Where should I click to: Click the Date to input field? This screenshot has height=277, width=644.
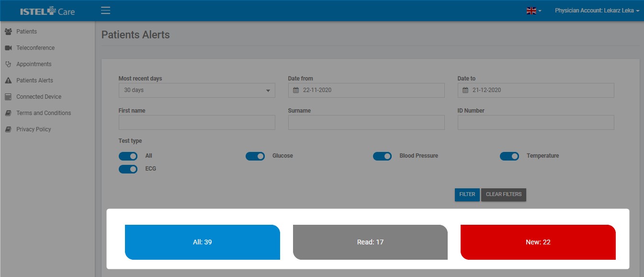[x=536, y=90]
